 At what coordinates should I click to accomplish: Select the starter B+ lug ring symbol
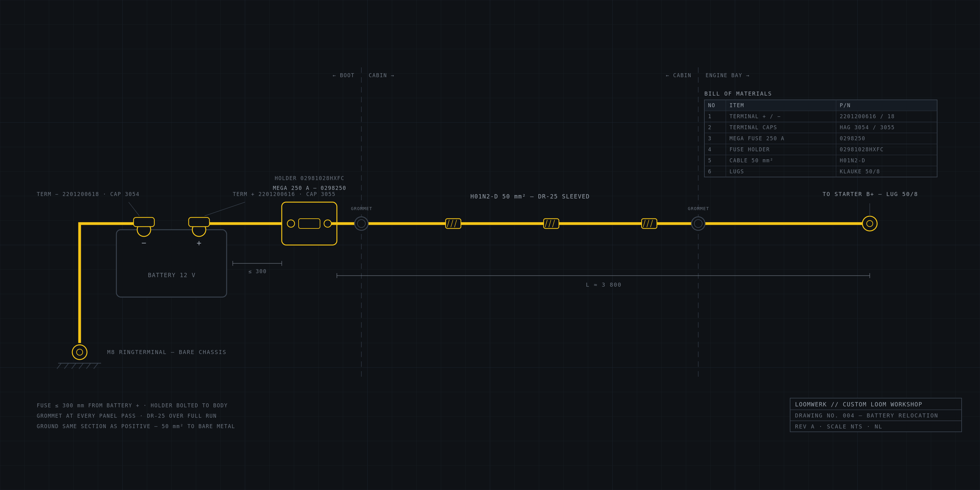(x=870, y=224)
